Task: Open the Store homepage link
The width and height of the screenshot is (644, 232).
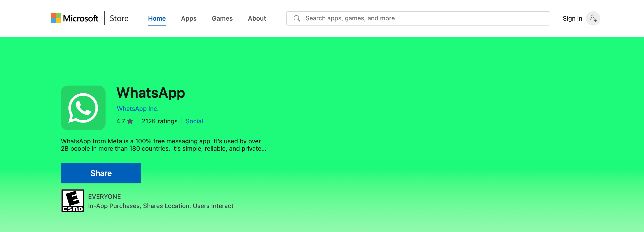Action: (119, 18)
